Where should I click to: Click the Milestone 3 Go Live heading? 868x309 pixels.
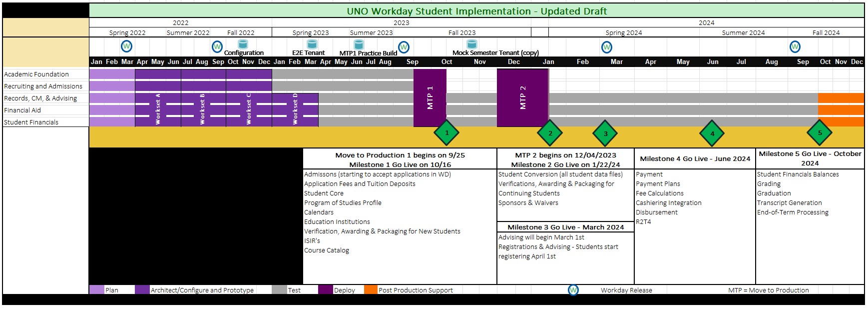pos(566,227)
